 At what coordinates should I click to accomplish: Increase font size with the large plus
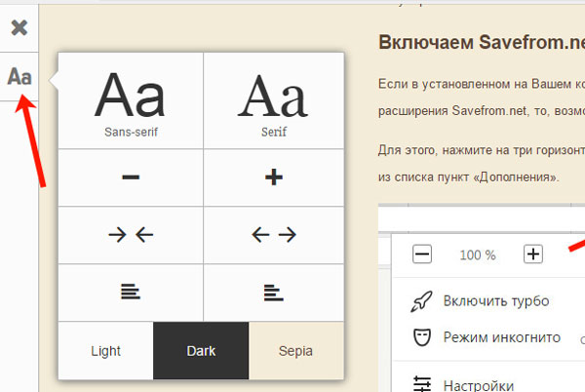coord(274,177)
